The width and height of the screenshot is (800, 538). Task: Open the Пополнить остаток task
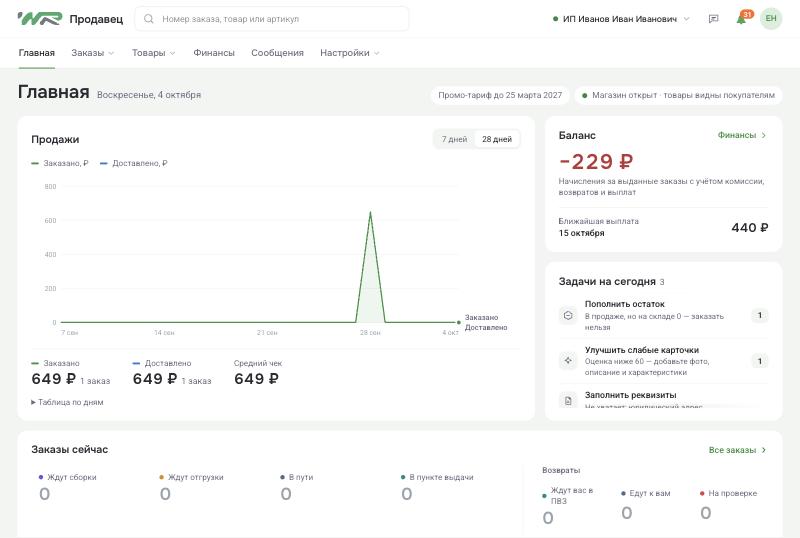(663, 315)
